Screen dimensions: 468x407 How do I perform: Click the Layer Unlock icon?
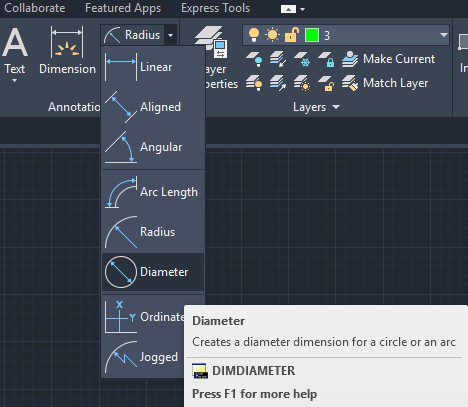pos(326,83)
